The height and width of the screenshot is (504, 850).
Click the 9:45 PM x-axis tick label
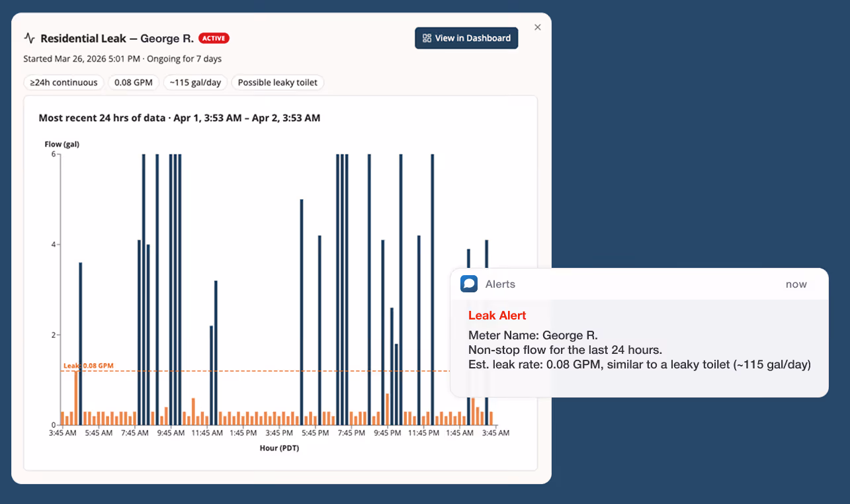coord(387,433)
